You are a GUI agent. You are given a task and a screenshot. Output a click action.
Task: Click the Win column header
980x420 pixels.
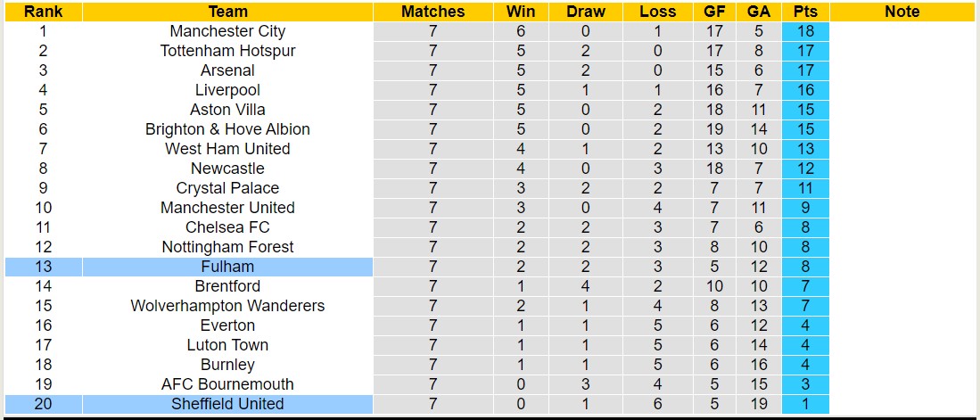521,12
